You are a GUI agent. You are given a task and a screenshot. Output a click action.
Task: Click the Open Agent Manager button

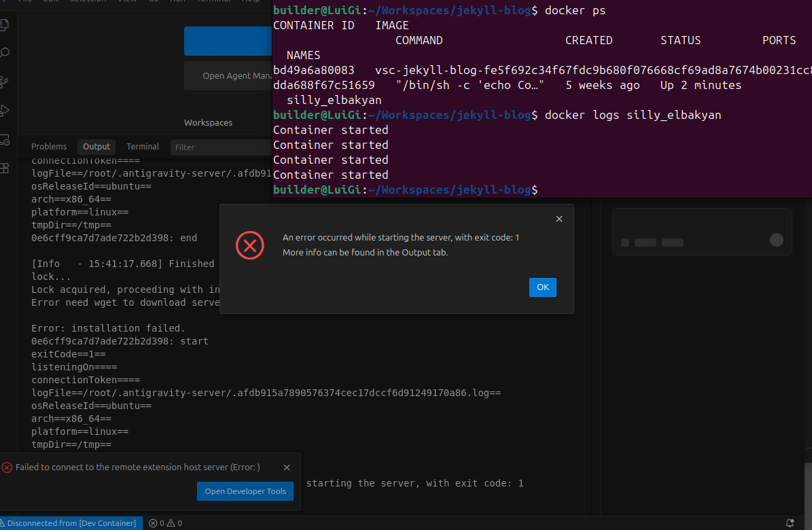tap(228, 76)
